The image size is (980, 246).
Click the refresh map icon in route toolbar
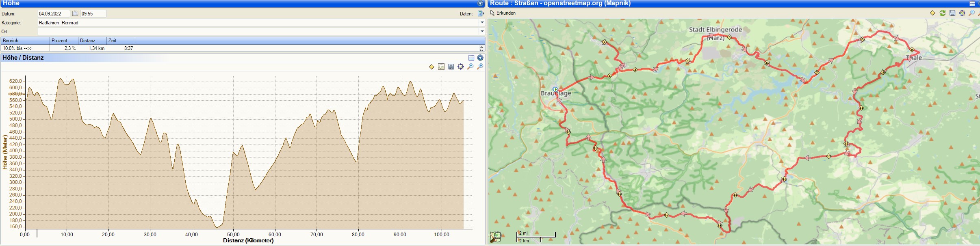coord(942,13)
